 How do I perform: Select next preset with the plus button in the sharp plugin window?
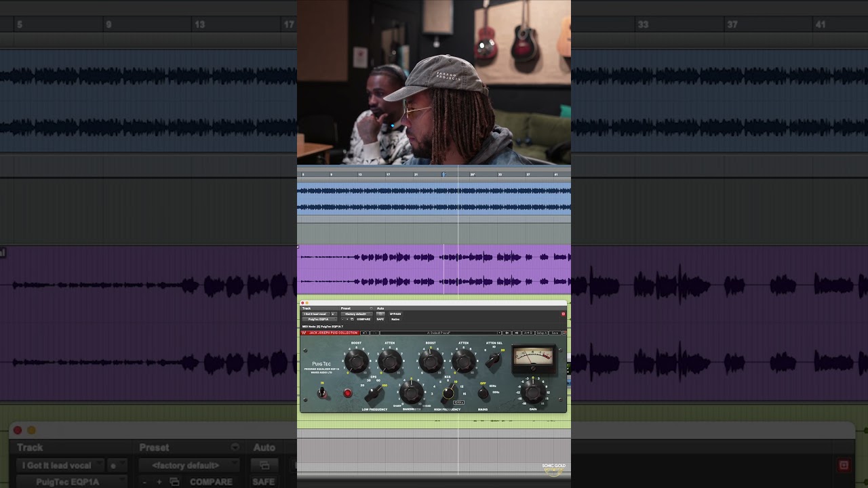tap(347, 319)
